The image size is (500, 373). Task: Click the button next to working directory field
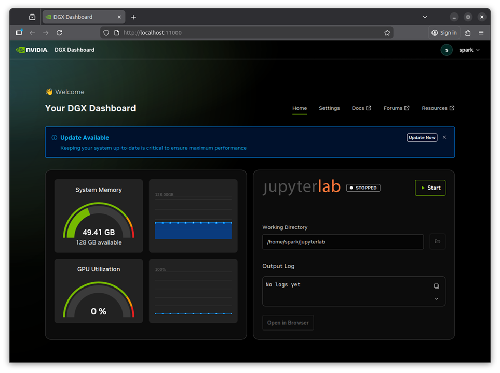tap(437, 241)
